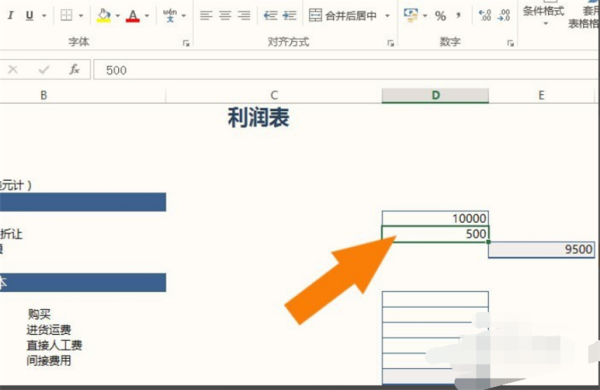Viewport: 600px width, 390px height.
Task: Apply red font color
Action: point(133,15)
